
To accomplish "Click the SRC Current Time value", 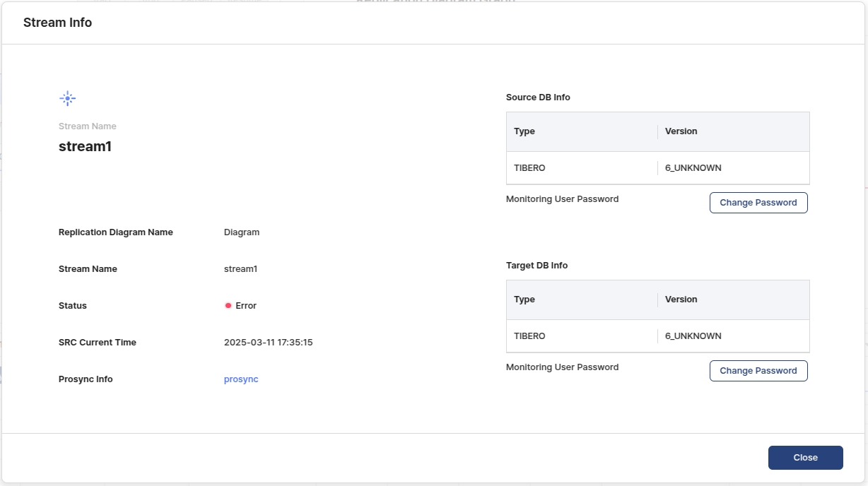I will pos(268,343).
